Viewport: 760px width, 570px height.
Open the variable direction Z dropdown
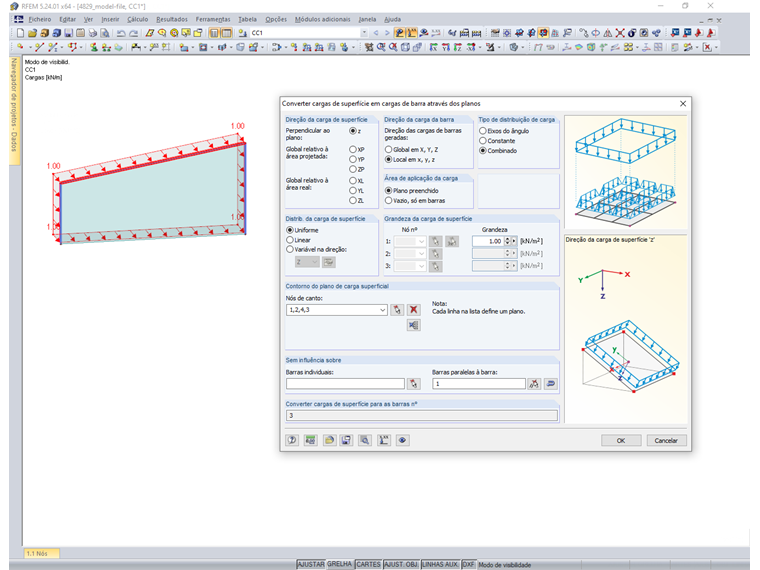[315, 262]
